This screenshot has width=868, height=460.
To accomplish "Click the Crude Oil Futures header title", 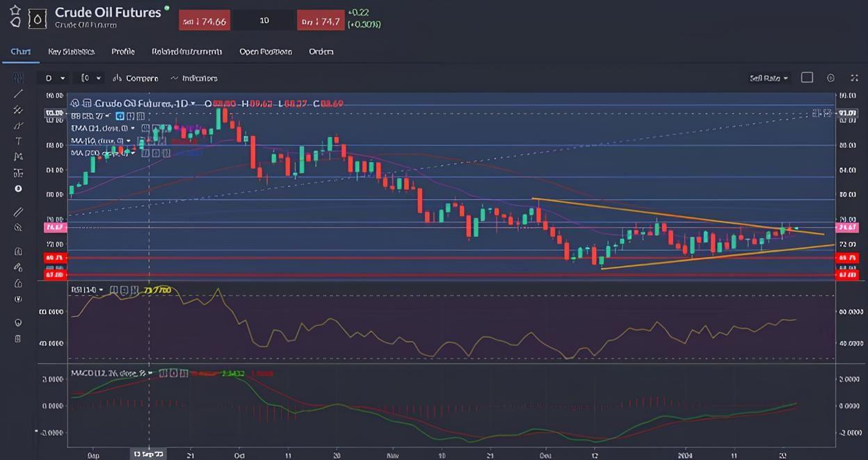I will pos(108,13).
